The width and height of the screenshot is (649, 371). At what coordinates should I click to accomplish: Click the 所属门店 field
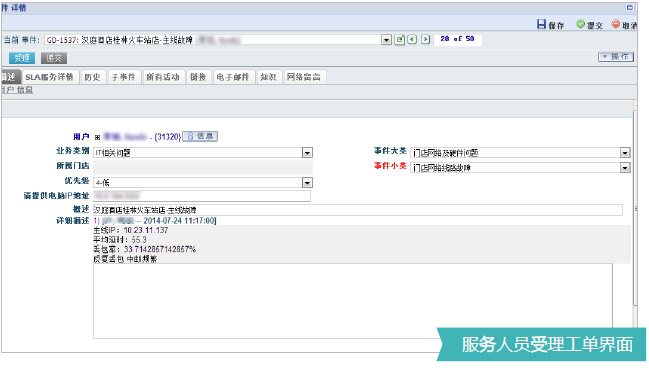203,167
